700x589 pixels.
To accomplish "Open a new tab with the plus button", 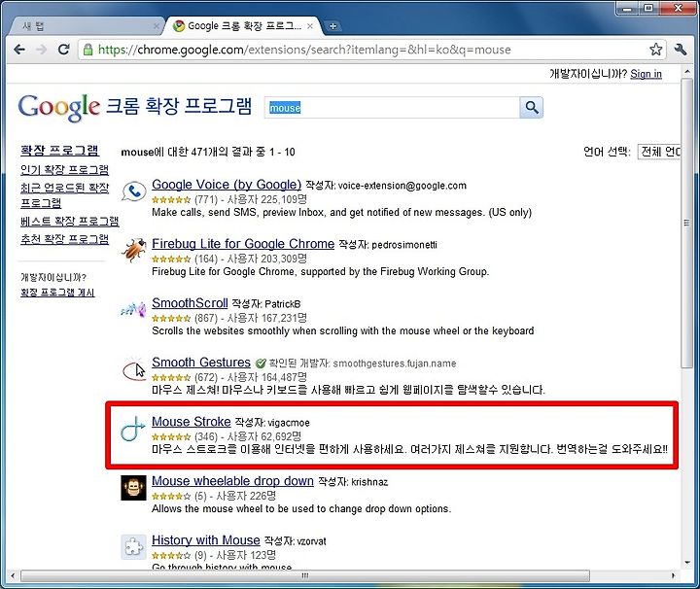I will pyautogui.click(x=332, y=26).
